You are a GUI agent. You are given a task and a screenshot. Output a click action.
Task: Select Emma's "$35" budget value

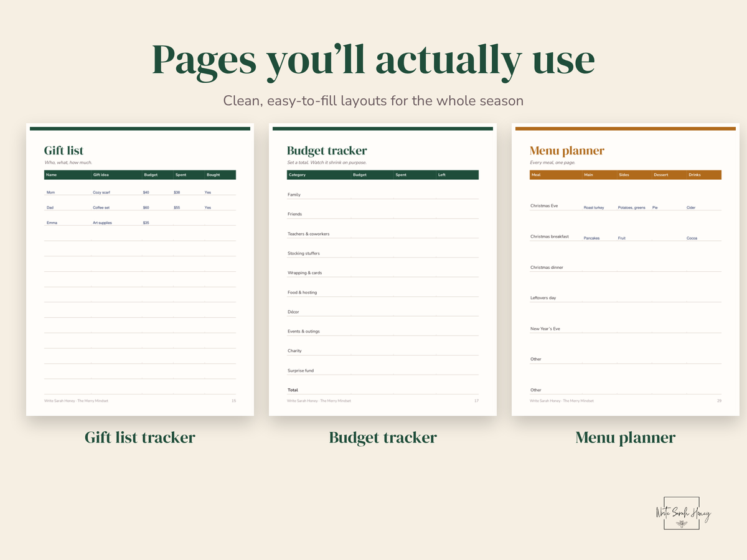pos(146,223)
